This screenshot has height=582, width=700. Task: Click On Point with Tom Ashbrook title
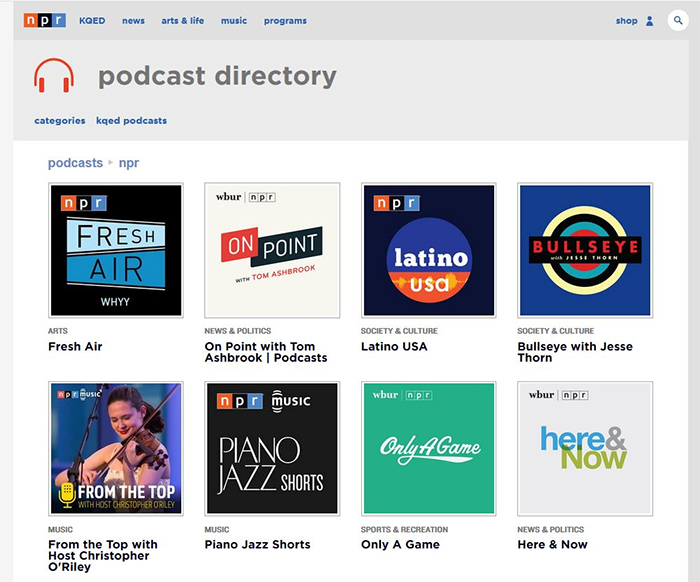tap(266, 352)
